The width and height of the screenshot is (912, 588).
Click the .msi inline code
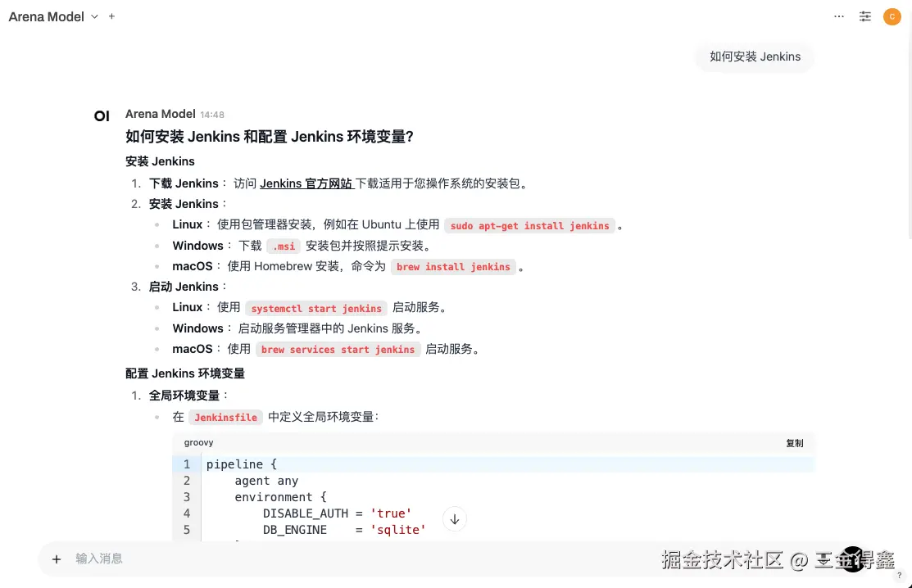point(284,247)
